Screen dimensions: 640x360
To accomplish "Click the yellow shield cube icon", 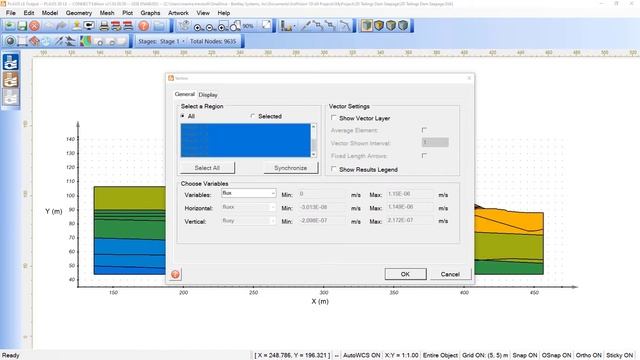I will (x=379, y=26).
